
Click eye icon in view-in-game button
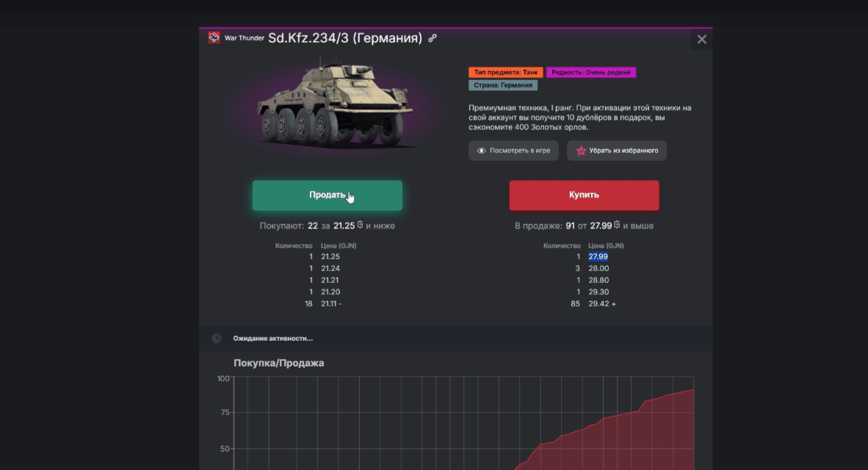pyautogui.click(x=482, y=151)
